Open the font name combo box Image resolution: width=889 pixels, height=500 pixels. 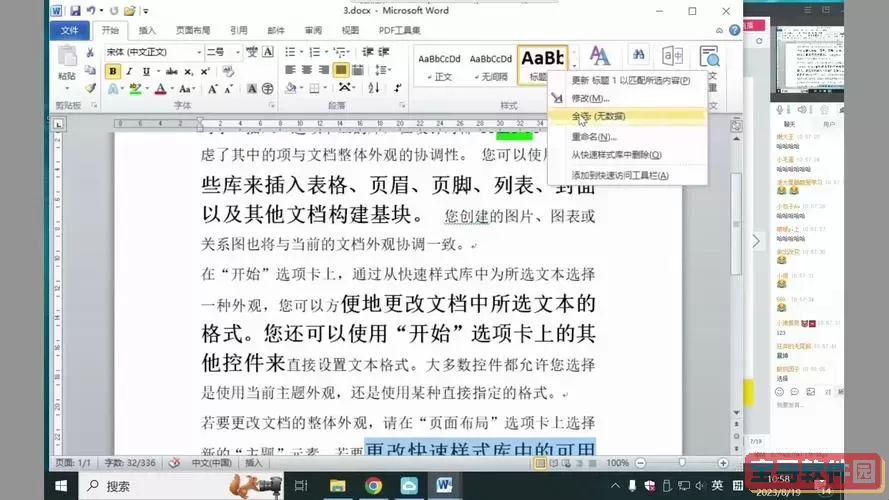tap(154, 52)
